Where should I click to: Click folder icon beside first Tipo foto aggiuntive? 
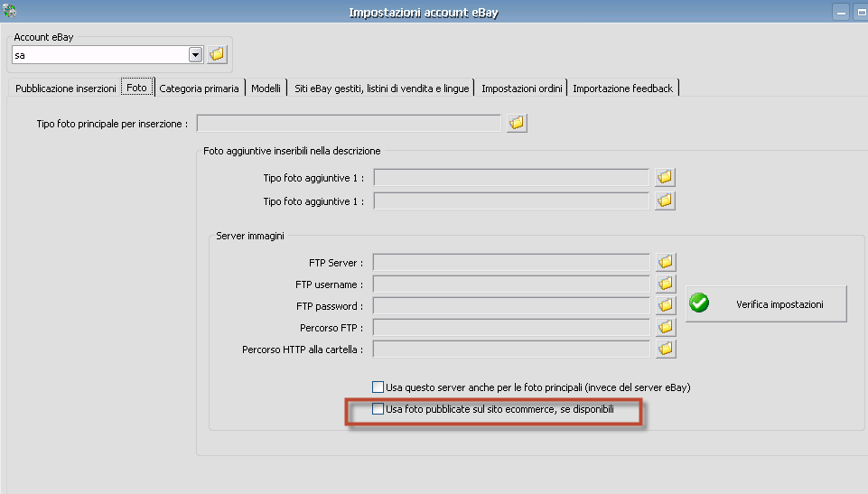pyautogui.click(x=665, y=177)
